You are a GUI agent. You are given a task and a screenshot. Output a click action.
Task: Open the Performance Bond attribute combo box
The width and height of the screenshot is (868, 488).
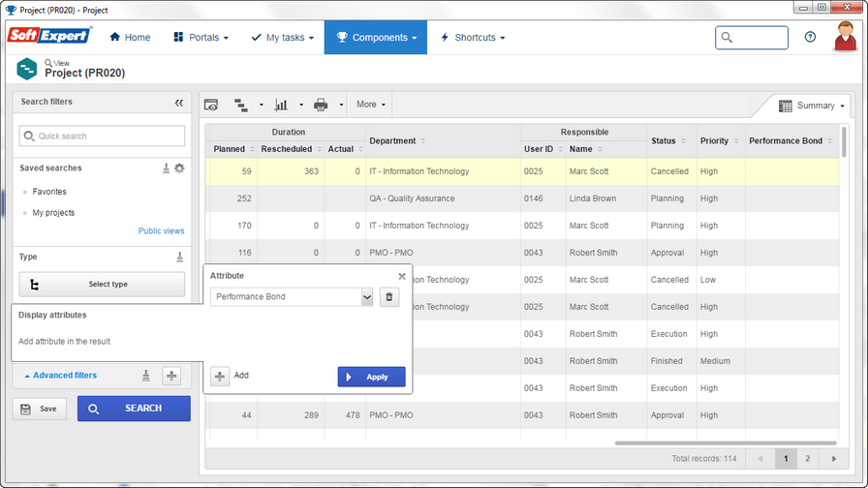292,297
